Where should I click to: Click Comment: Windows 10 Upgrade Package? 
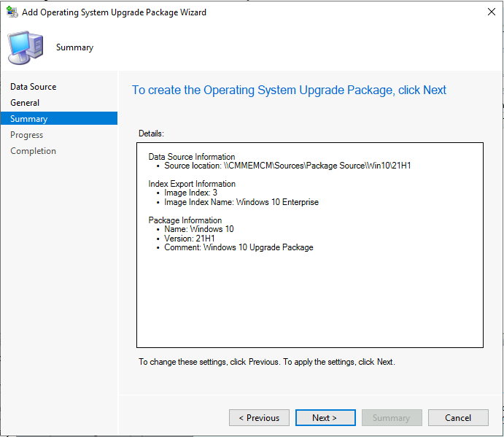pos(239,247)
